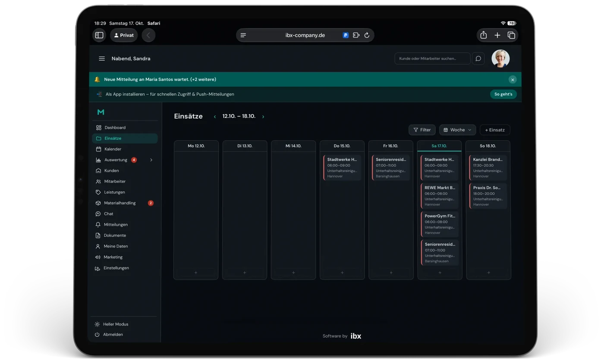Dismiss the new message notification banner
The width and height of the screenshot is (604, 364).
[x=513, y=79]
